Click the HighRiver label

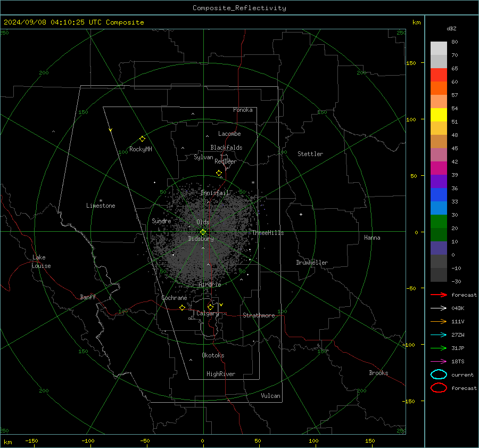tap(221, 374)
